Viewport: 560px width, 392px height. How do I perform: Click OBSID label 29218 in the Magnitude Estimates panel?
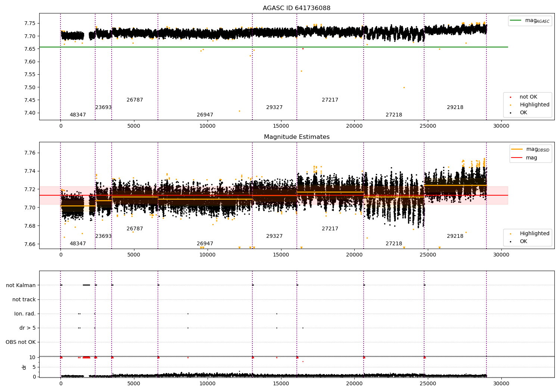coord(455,236)
